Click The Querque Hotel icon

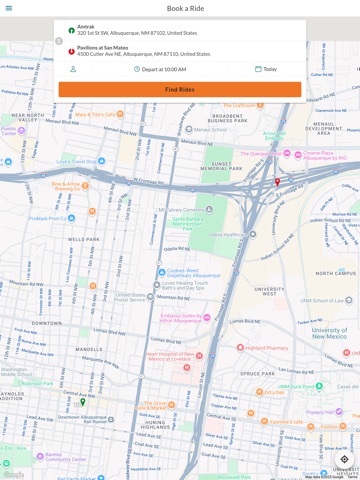287,154
